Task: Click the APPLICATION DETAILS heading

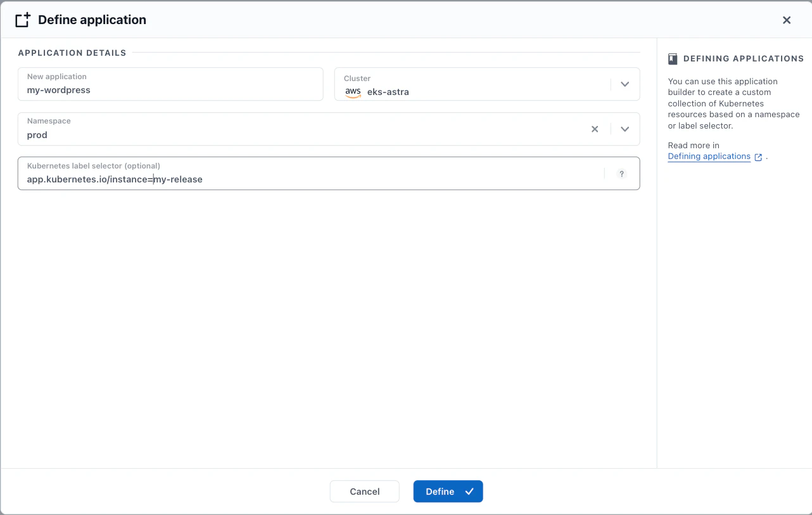Action: point(72,53)
